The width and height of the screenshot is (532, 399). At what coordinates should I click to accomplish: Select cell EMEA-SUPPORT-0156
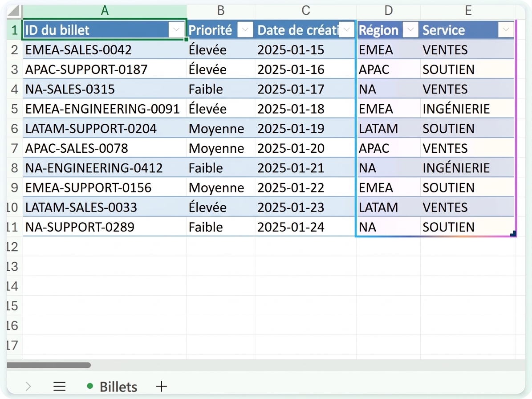pyautogui.click(x=105, y=187)
